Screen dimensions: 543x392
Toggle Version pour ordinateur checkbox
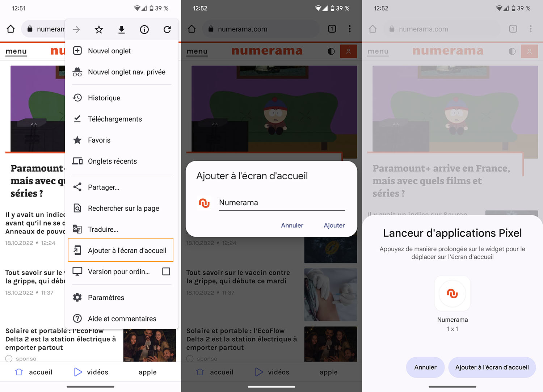tap(166, 271)
